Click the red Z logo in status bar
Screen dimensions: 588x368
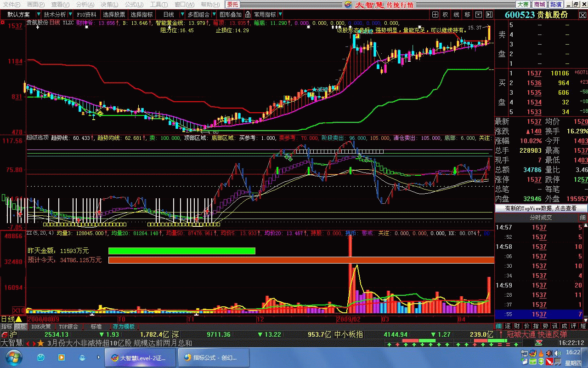[x=538, y=343]
